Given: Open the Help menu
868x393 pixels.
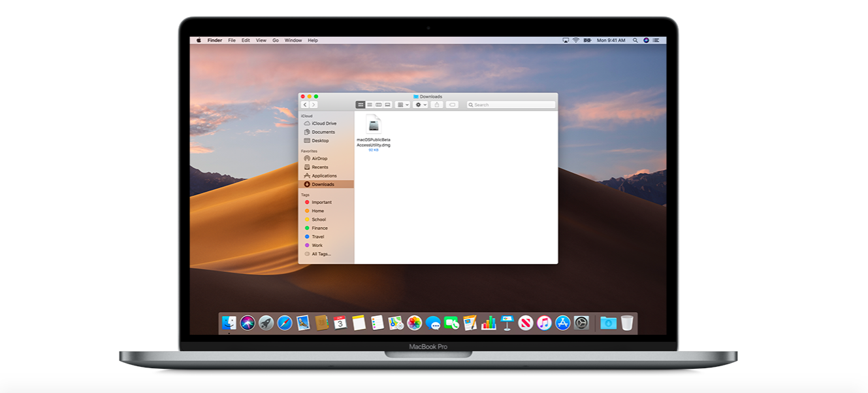Looking at the screenshot, I should coord(313,41).
